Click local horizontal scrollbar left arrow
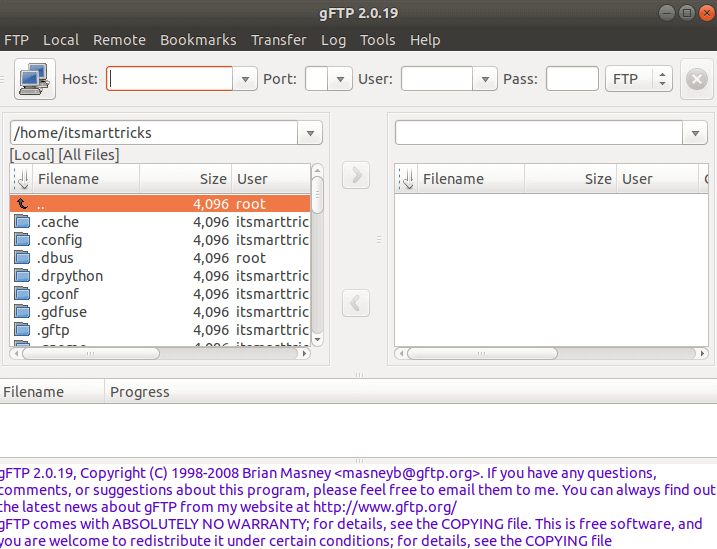 [x=16, y=353]
